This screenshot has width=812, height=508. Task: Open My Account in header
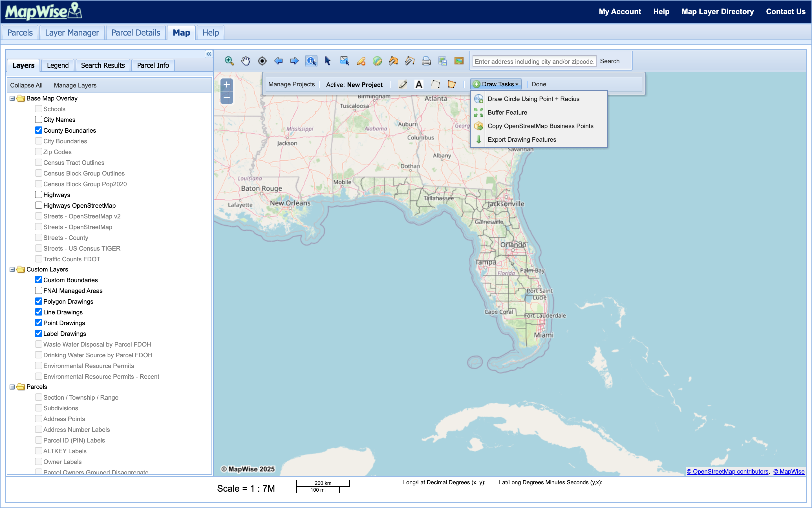click(620, 11)
